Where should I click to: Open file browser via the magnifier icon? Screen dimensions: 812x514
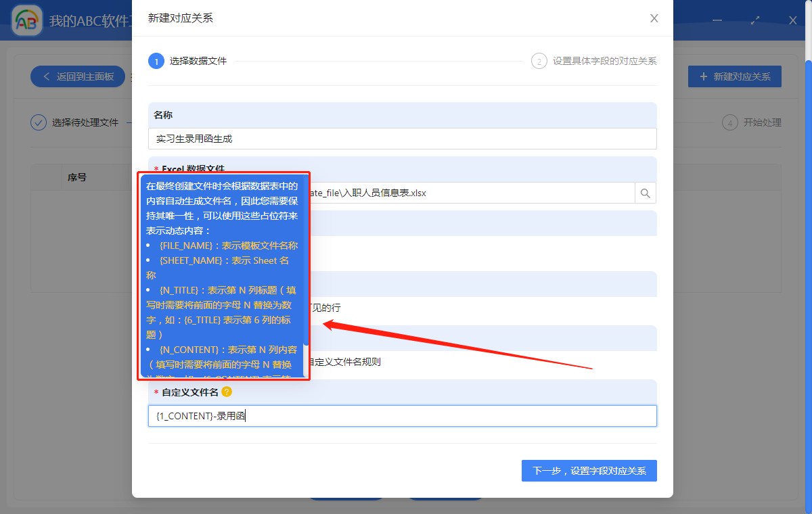[x=645, y=193]
